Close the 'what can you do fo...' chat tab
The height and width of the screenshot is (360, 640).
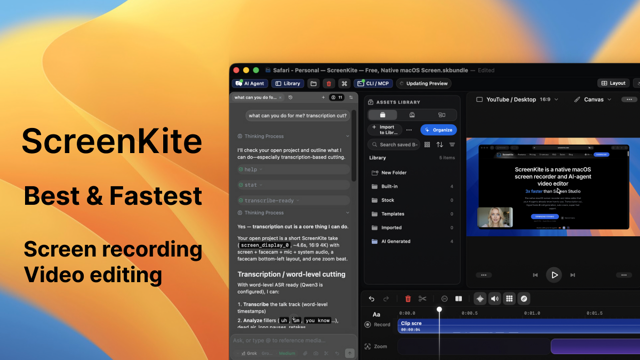(280, 98)
